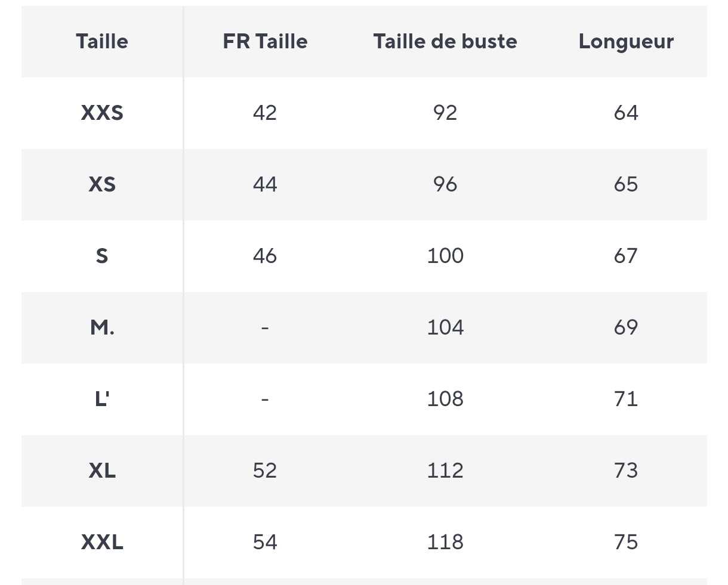Click the Taille column header
This screenshot has height=585, width=728.
coord(102,42)
